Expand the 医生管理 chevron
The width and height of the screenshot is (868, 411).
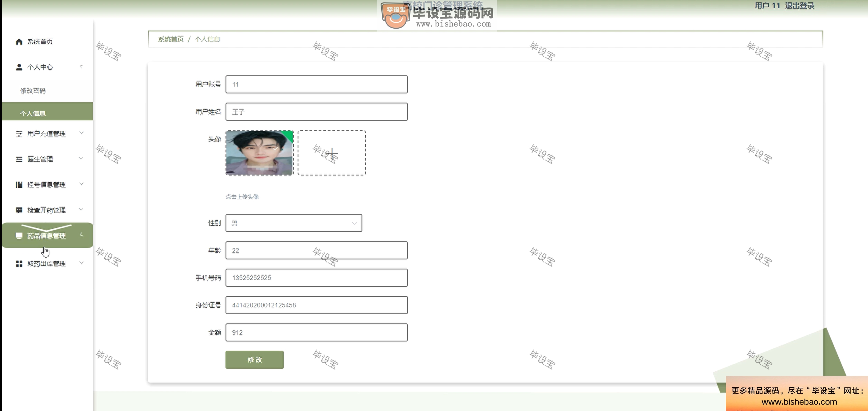[x=81, y=158]
